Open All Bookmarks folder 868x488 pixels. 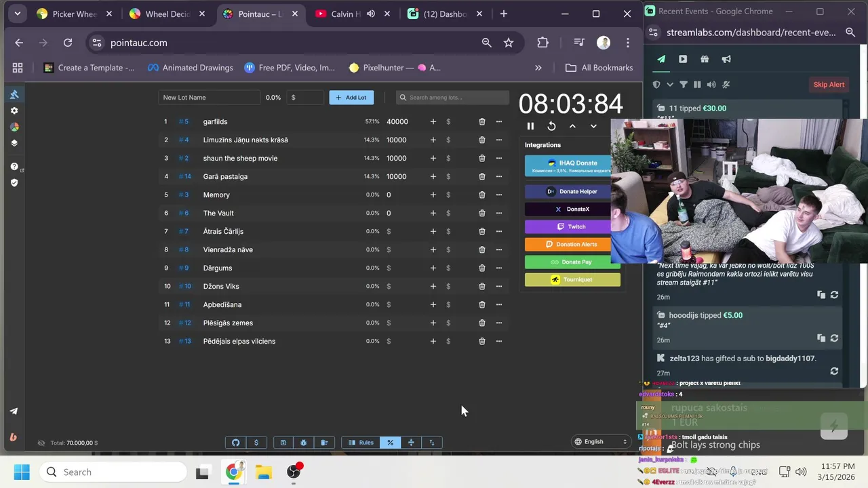click(x=599, y=68)
